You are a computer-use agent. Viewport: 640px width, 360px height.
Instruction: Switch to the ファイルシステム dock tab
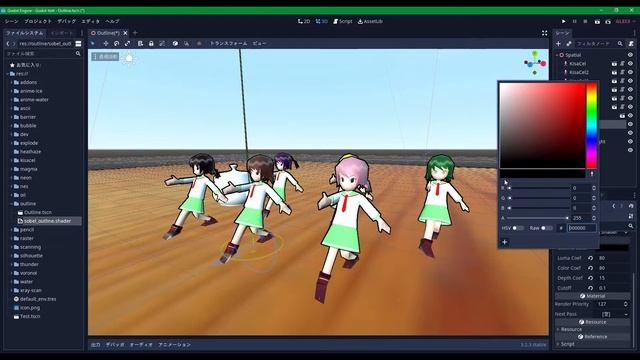pos(24,33)
